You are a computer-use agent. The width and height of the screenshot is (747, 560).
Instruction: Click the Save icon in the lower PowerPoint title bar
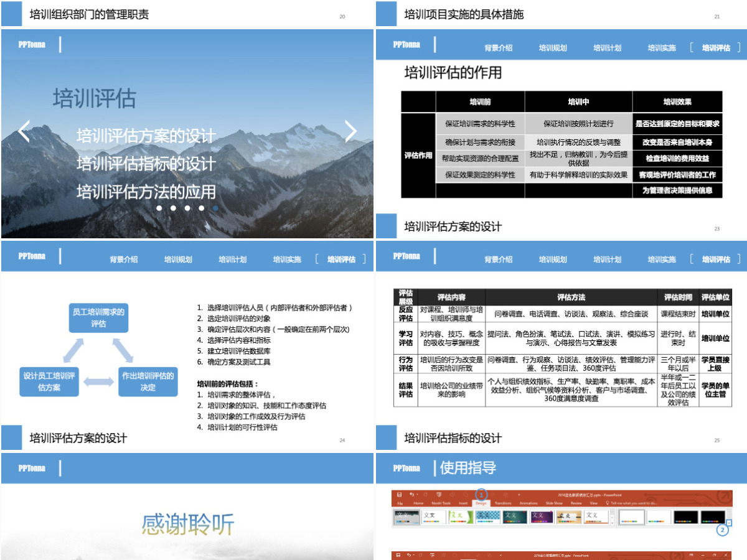tap(399, 555)
